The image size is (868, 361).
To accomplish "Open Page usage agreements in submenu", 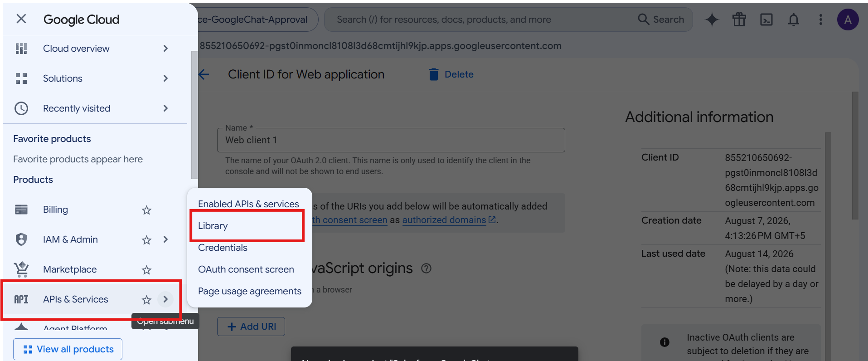I will click(x=250, y=291).
